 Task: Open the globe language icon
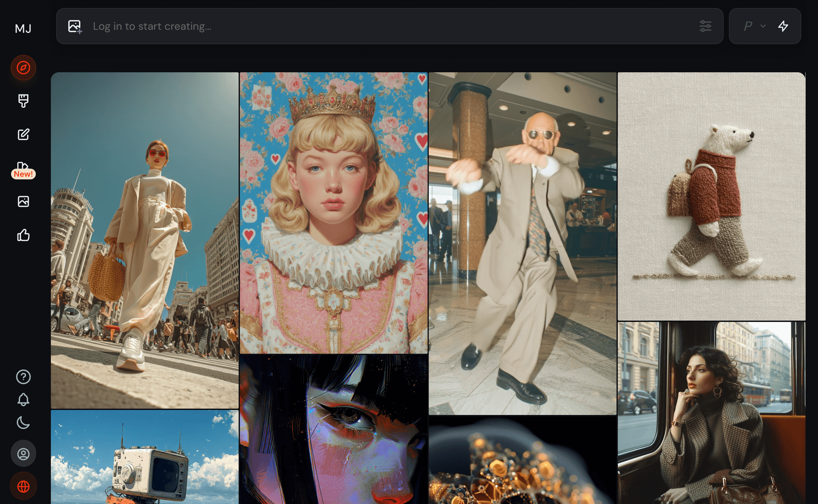tap(23, 486)
